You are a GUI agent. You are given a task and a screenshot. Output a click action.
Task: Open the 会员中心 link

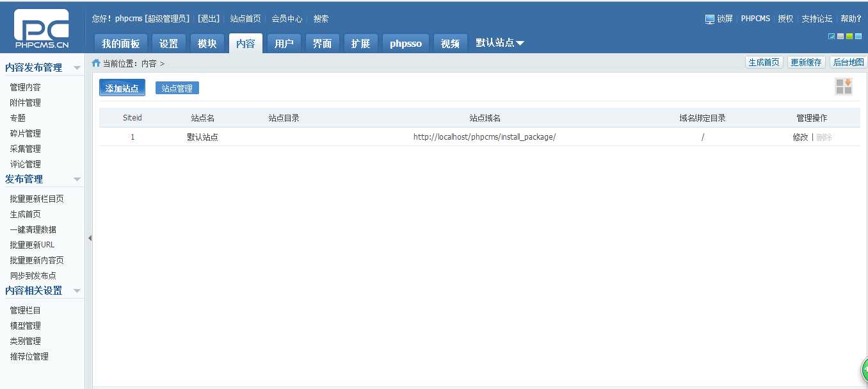click(287, 19)
